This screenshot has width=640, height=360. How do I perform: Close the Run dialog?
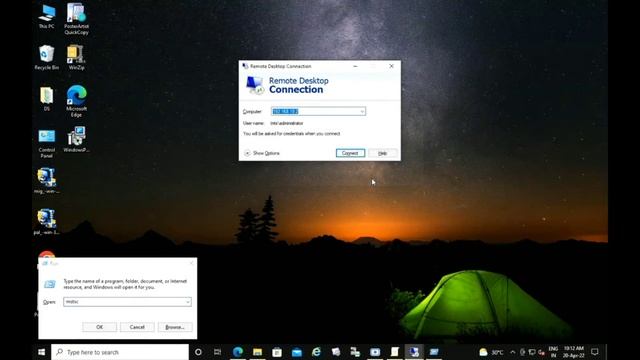click(191, 263)
